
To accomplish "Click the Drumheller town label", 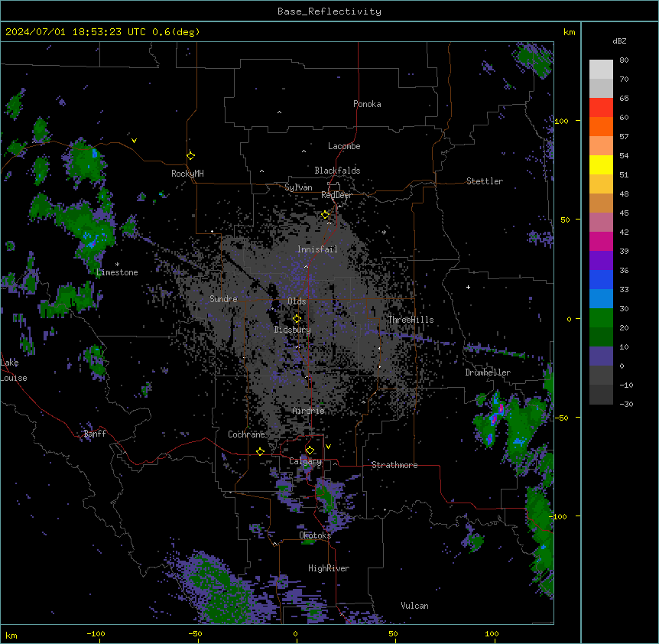I will [488, 372].
